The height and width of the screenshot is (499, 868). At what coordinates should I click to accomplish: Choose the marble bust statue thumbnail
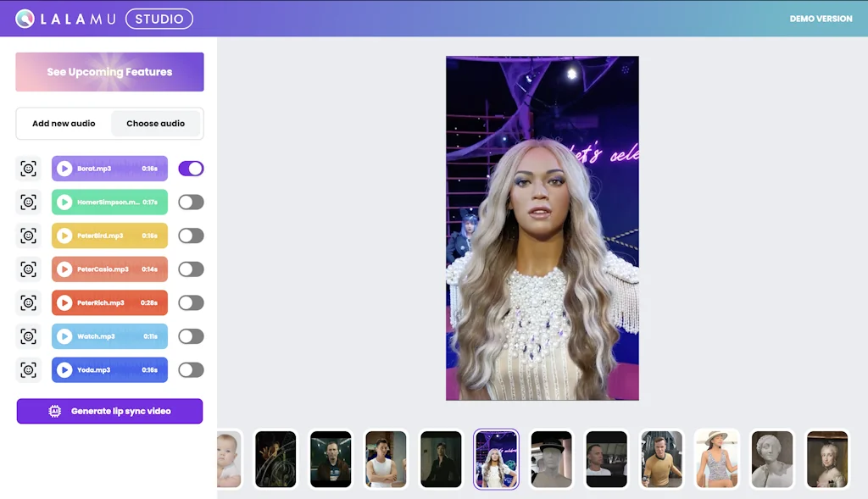[x=771, y=459]
